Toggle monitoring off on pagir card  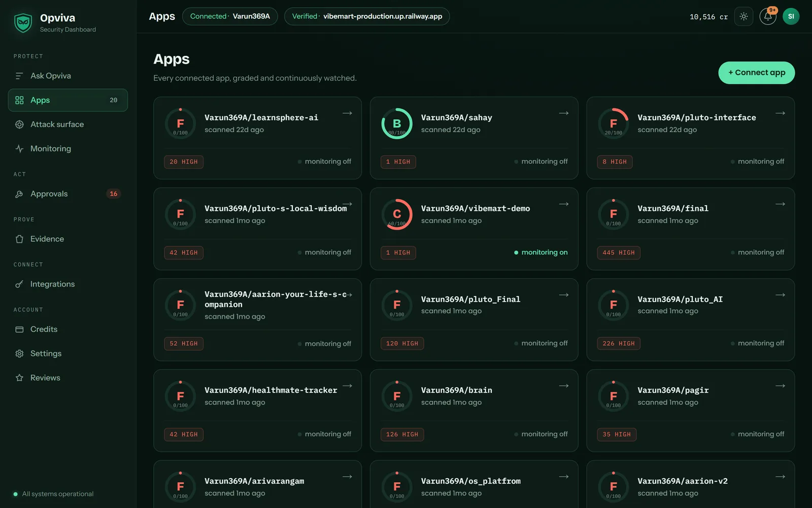point(758,434)
